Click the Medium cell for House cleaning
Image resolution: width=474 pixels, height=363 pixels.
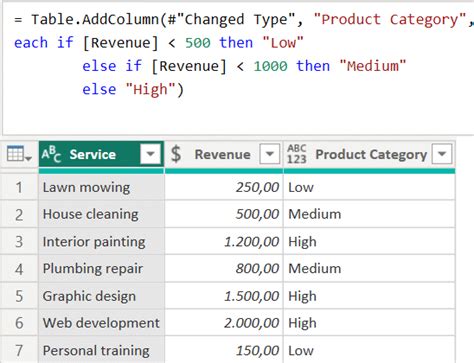369,214
